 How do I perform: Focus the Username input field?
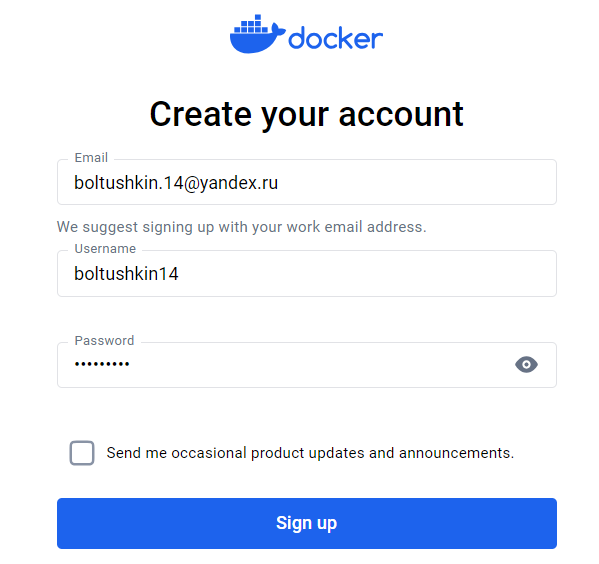point(307,274)
